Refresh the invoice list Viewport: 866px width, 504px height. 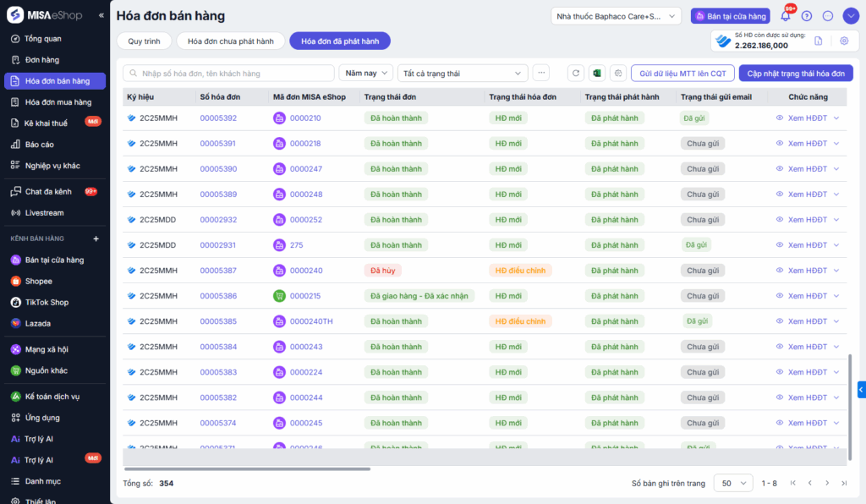coord(576,74)
